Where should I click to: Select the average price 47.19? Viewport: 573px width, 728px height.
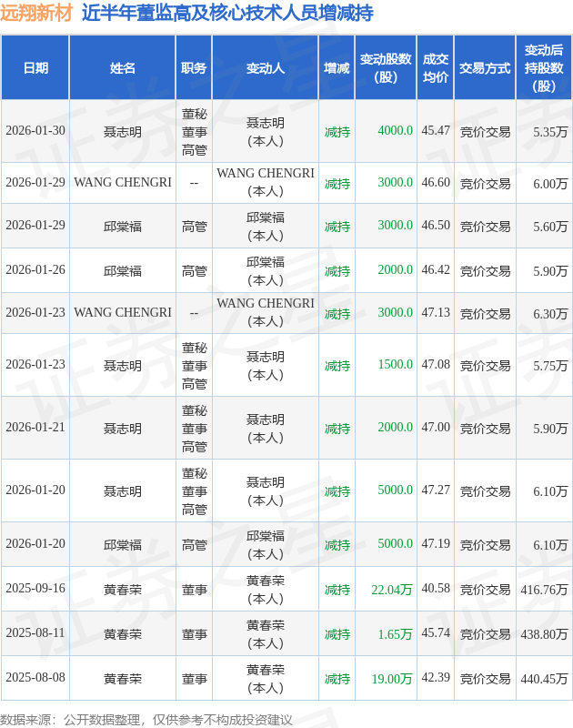pyautogui.click(x=436, y=543)
